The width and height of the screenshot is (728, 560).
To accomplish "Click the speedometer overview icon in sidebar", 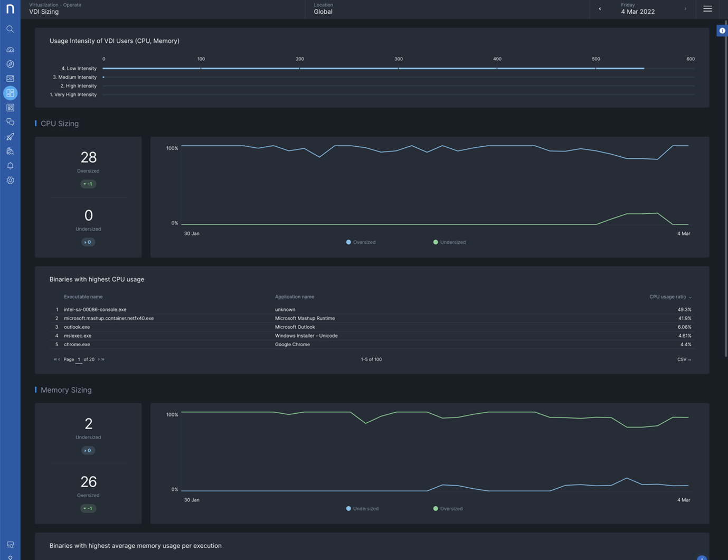I will point(10,50).
